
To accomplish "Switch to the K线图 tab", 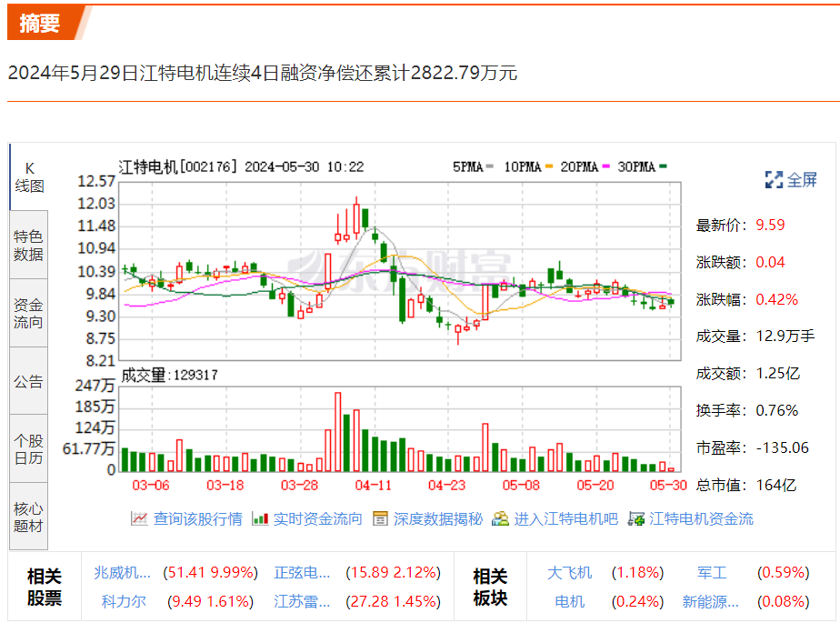I will click(29, 177).
